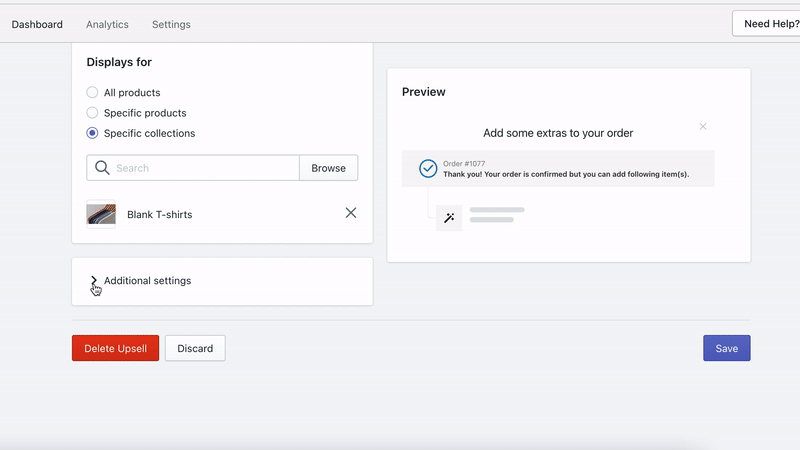
Task: Select the All products radio option
Action: click(92, 92)
